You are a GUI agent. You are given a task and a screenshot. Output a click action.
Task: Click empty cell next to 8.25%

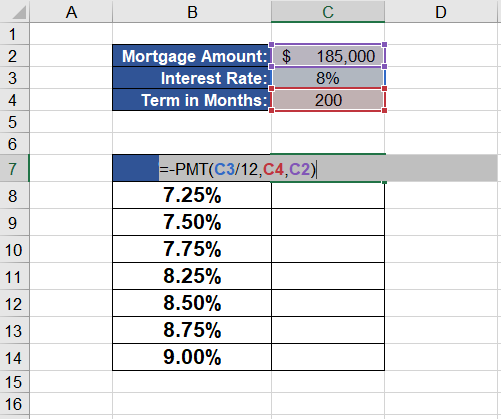tap(328, 276)
